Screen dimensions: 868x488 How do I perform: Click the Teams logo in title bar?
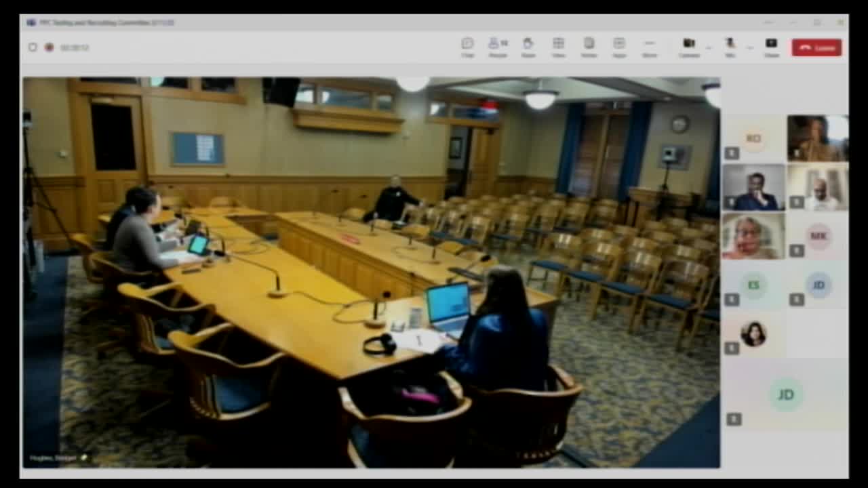(31, 22)
